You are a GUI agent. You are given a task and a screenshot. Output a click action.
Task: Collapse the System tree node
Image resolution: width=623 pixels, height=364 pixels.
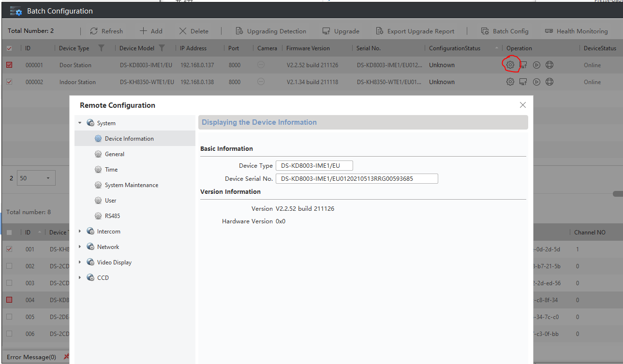coord(80,123)
